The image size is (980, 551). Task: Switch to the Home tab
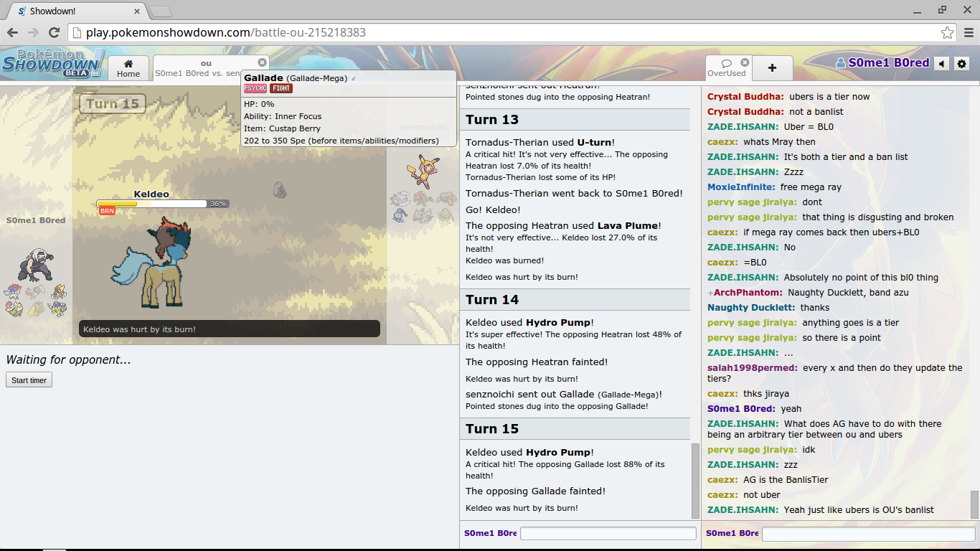128,68
